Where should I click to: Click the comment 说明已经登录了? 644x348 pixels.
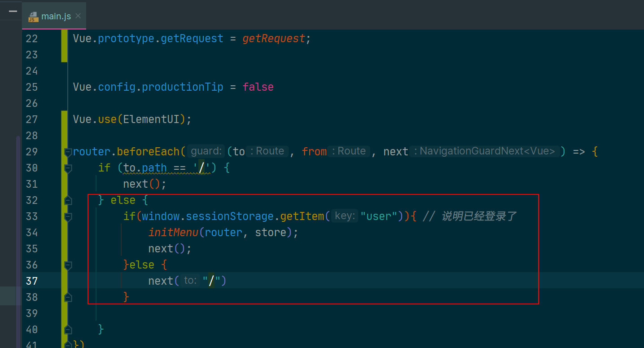point(470,216)
